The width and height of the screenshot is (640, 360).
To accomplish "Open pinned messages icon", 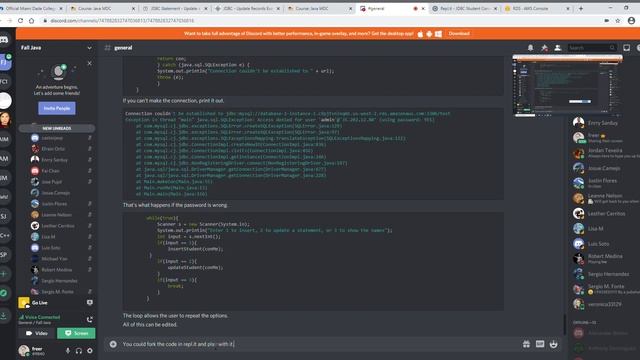I will (x=544, y=48).
